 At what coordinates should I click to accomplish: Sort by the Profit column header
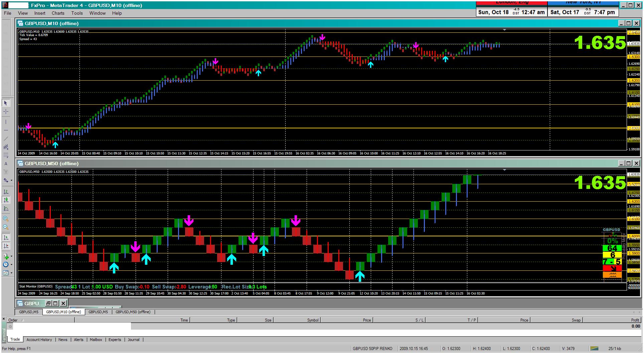(612, 320)
